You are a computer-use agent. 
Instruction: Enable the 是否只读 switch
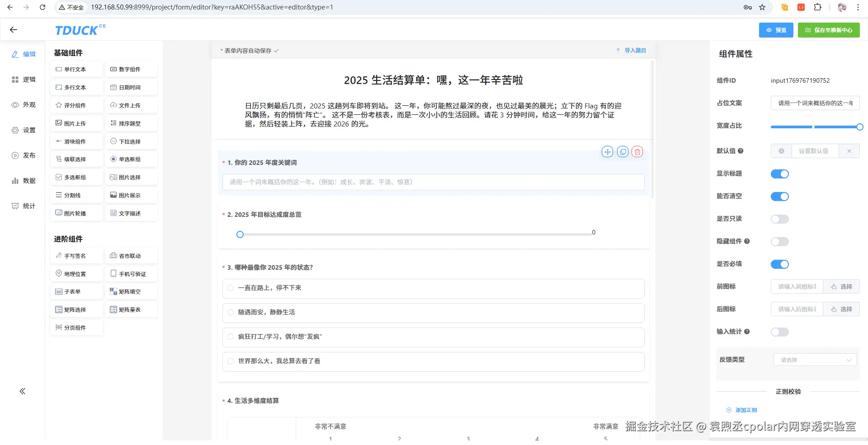click(x=780, y=219)
